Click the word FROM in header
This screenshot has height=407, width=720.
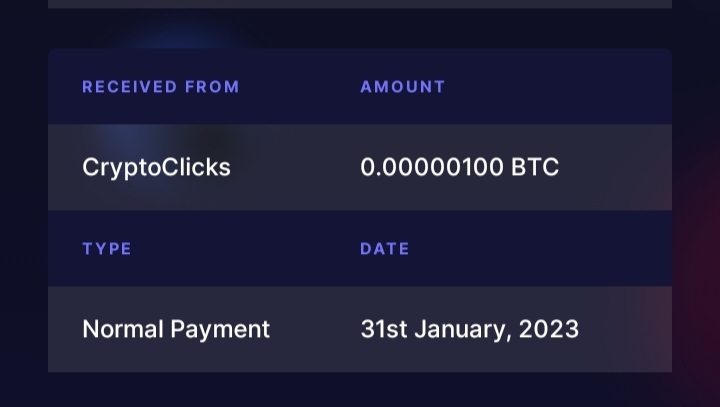pos(212,87)
